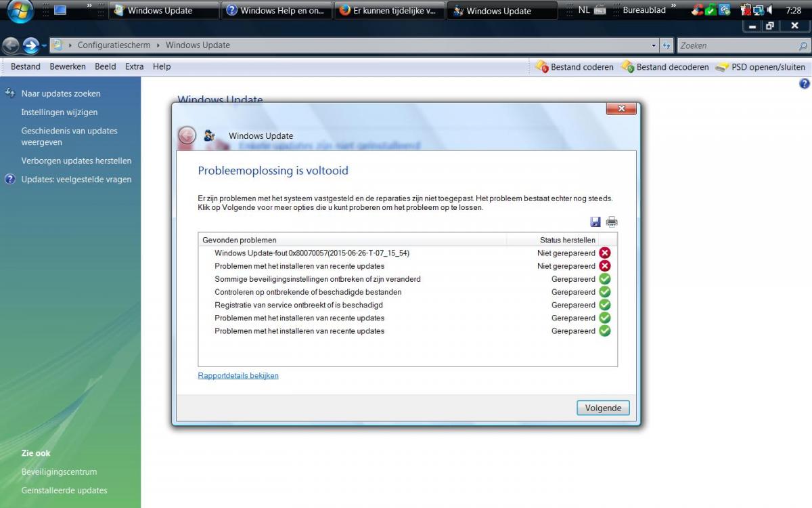Image resolution: width=812 pixels, height=508 pixels.
Task: Click the Status herstellen column header
Action: click(x=553, y=240)
